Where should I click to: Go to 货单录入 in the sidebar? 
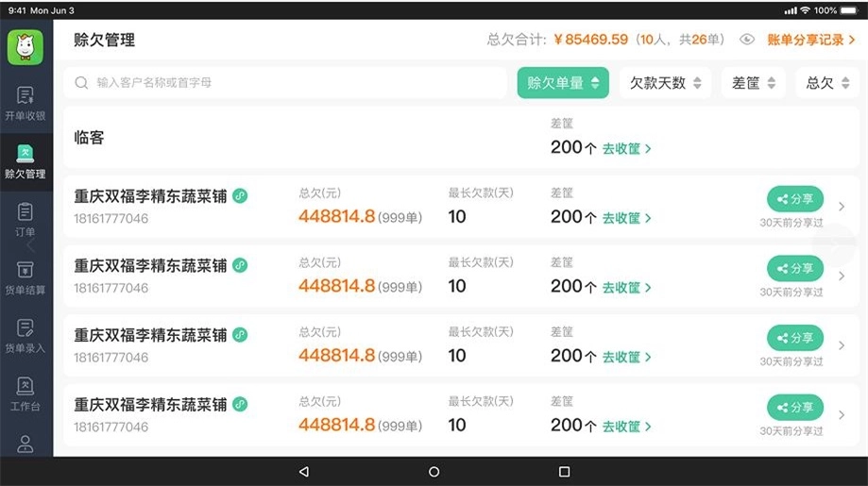26,335
